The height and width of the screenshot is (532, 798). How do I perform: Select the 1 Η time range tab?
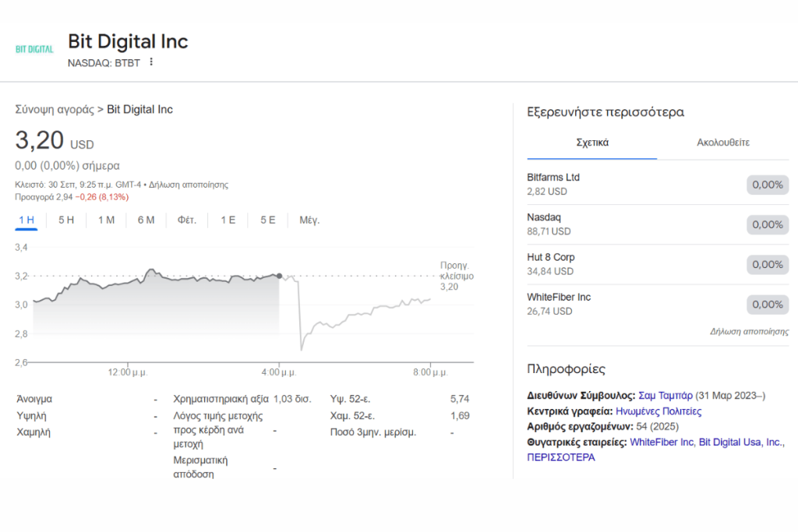[26, 220]
